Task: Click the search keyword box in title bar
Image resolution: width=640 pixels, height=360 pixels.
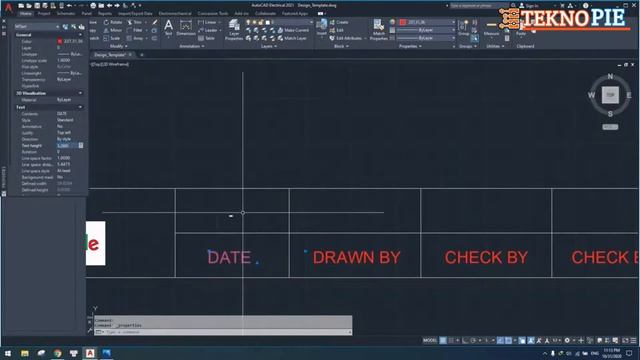Action: 480,6
